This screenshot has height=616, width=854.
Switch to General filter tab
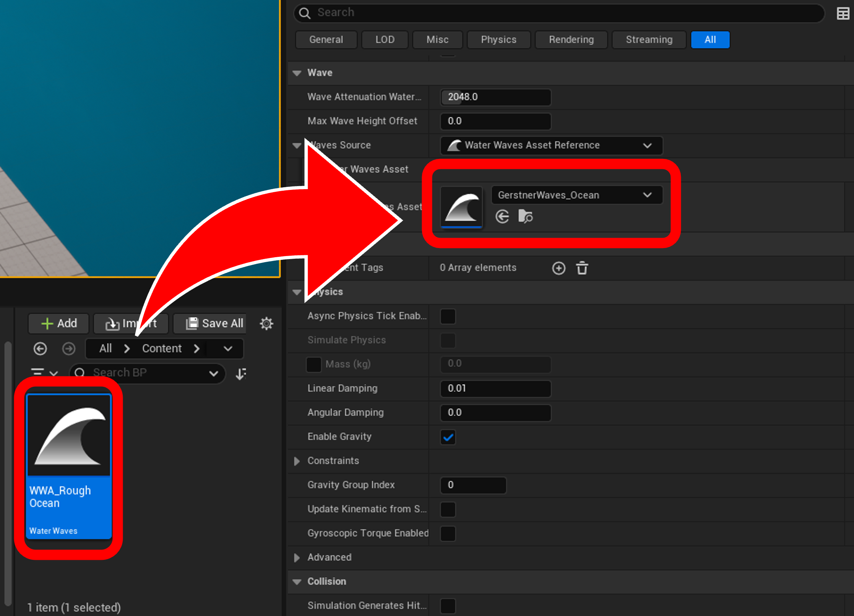tap(326, 40)
